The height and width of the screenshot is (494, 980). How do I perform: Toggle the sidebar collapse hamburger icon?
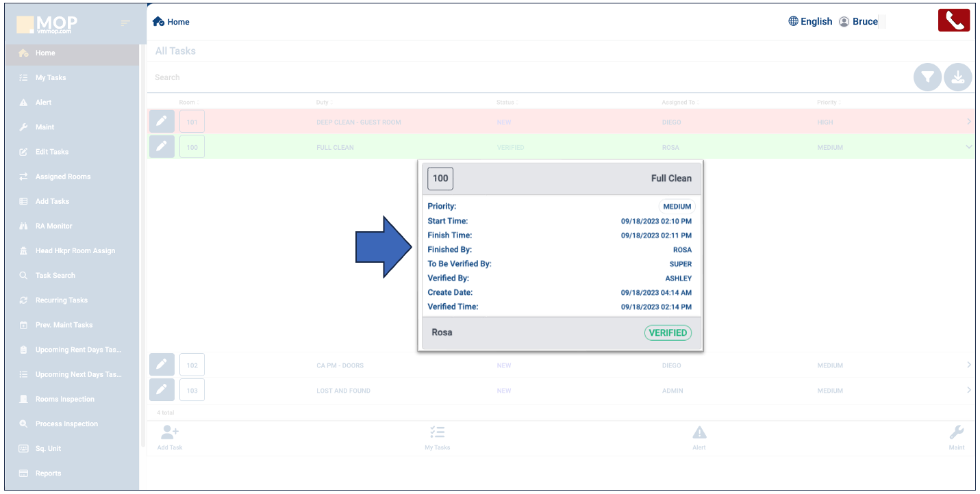[125, 23]
